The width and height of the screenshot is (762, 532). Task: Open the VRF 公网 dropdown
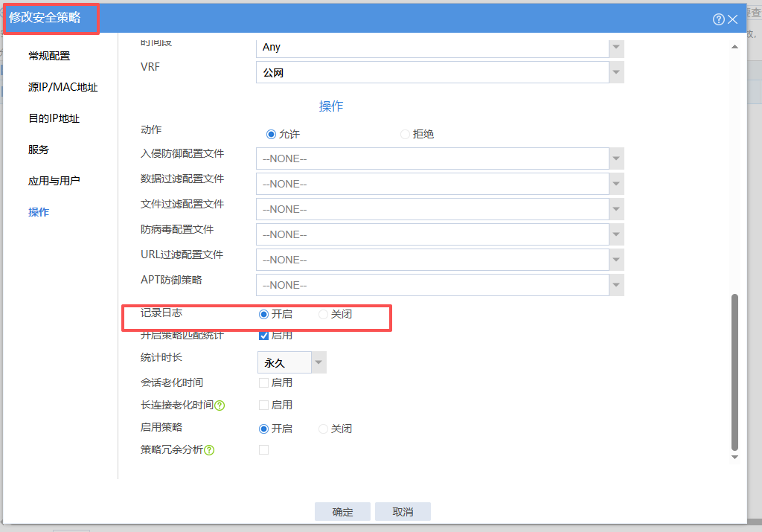(x=616, y=72)
